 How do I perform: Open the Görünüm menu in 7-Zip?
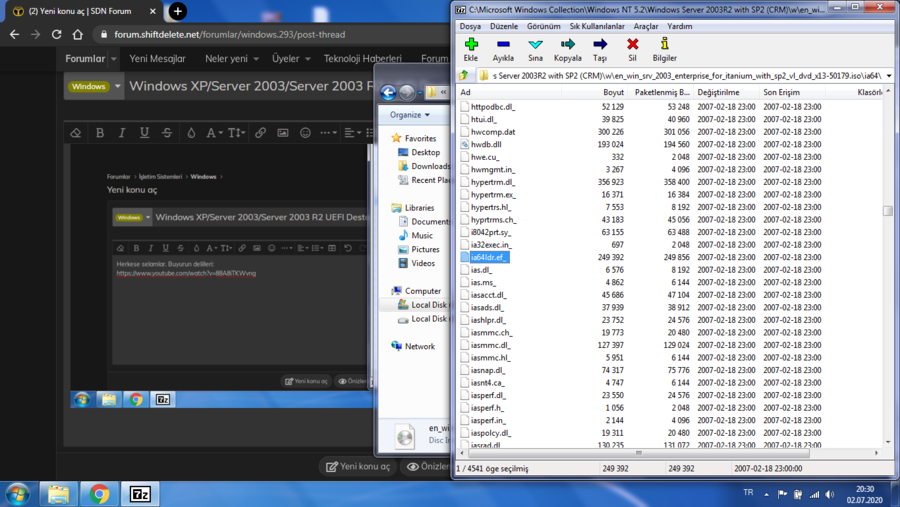[x=544, y=26]
